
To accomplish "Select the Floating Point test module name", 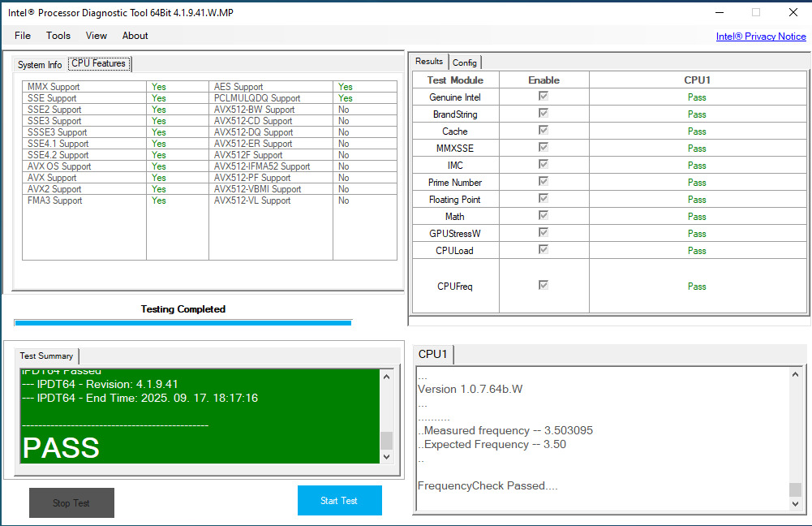I will pyautogui.click(x=455, y=200).
